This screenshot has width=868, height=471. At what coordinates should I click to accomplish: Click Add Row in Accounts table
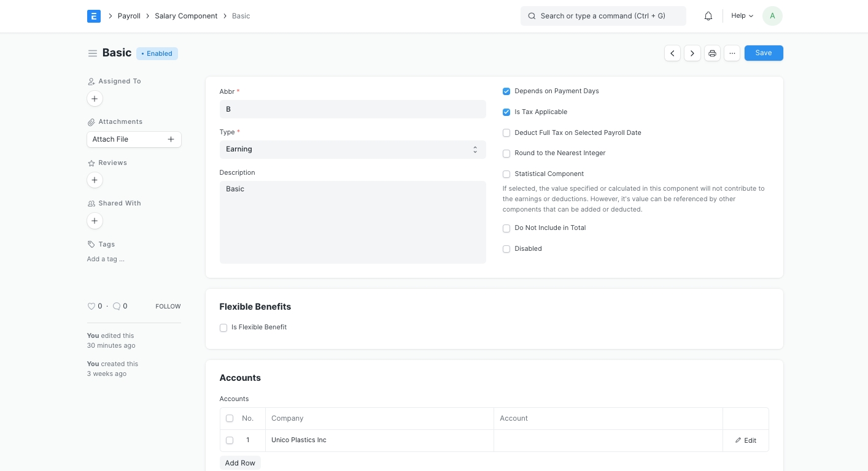[240, 463]
